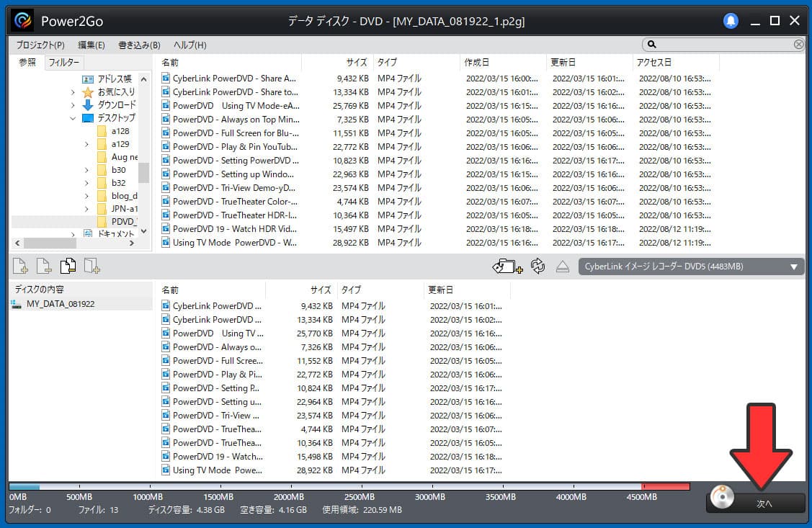Click inside the search input field
Screen dimensions: 812x528
point(724,45)
